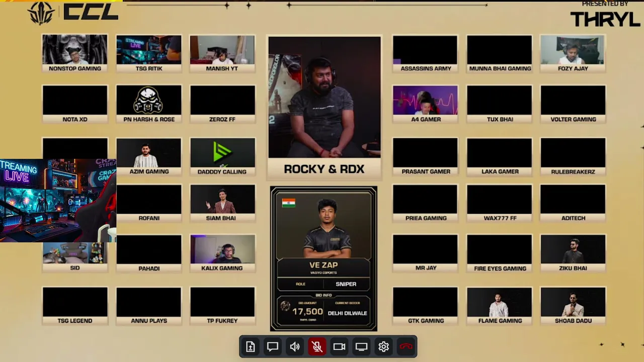Click the India flag on VE ZAP card
The height and width of the screenshot is (362, 644).
(289, 203)
